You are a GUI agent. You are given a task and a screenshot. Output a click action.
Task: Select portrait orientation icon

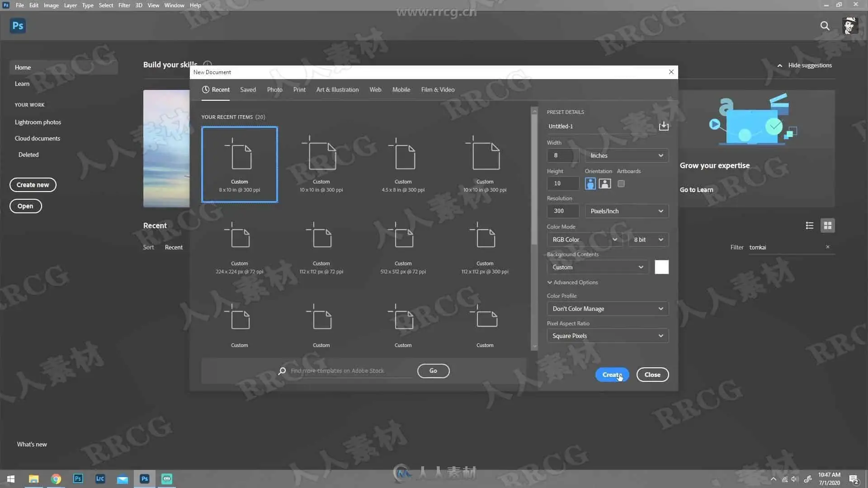(x=590, y=183)
